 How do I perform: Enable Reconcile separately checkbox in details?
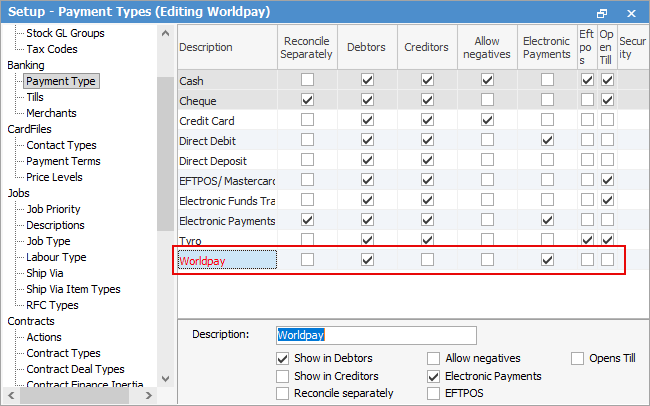tap(282, 393)
